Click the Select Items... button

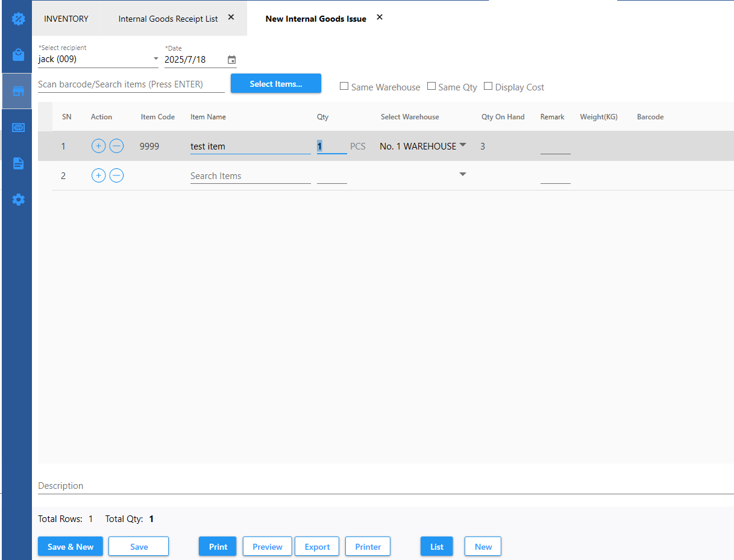[276, 84]
